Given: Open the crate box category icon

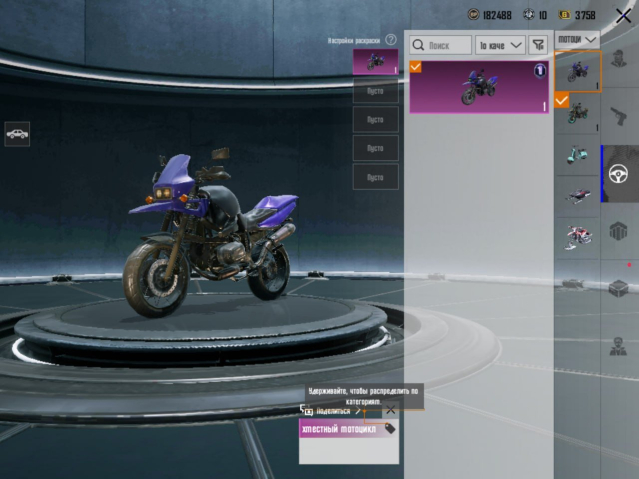Looking at the screenshot, I should tap(618, 288).
